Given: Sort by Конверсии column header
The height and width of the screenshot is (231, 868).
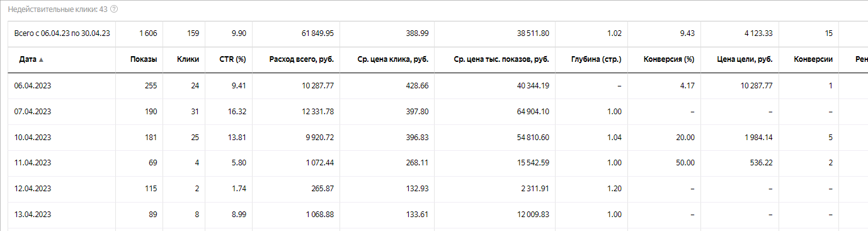Looking at the screenshot, I should coord(813,59).
